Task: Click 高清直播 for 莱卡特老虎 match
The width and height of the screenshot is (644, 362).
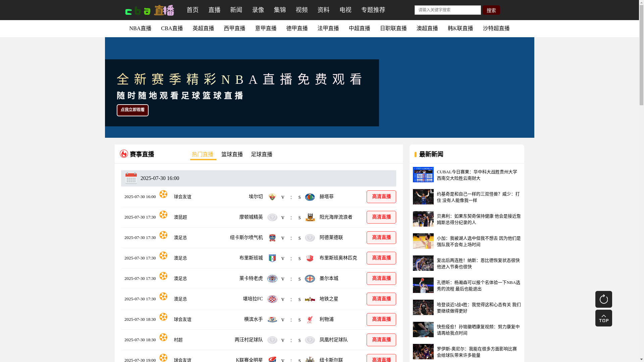Action: [381, 279]
